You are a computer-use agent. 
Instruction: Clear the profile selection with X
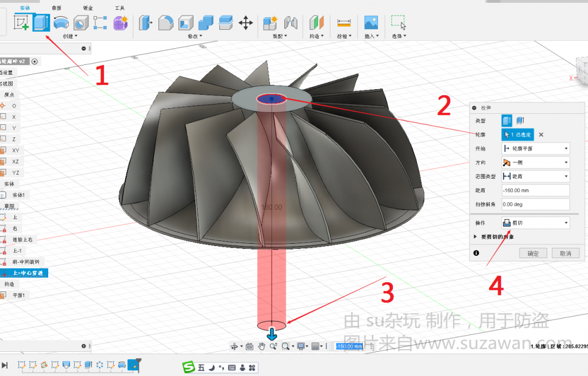point(541,135)
